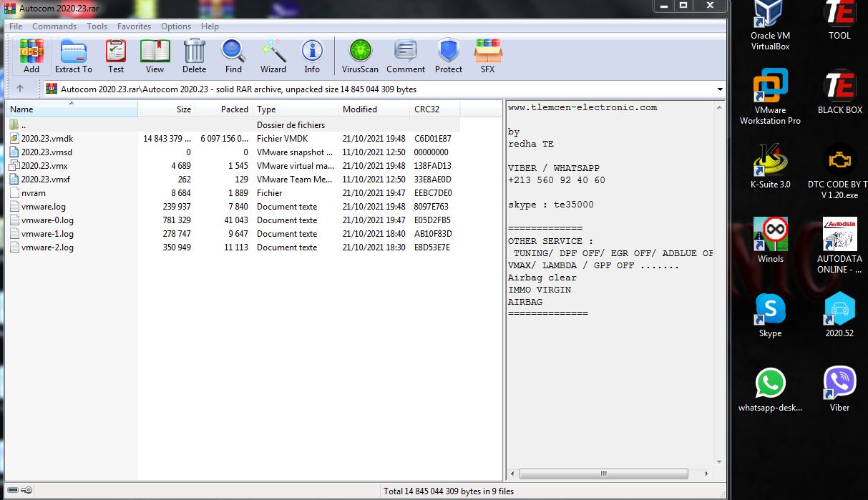Select file 2020.23.vmsd

pos(233,152)
